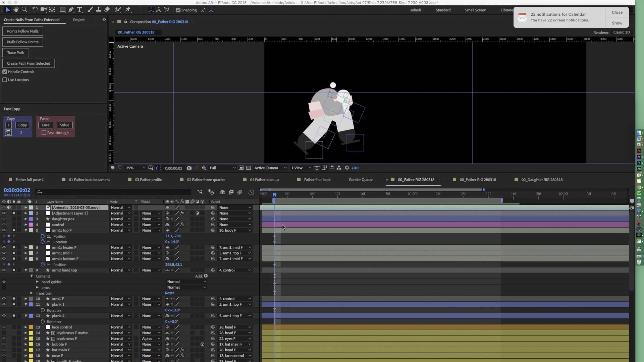Open the Project panel tab
644x362 pixels.
[78, 20]
